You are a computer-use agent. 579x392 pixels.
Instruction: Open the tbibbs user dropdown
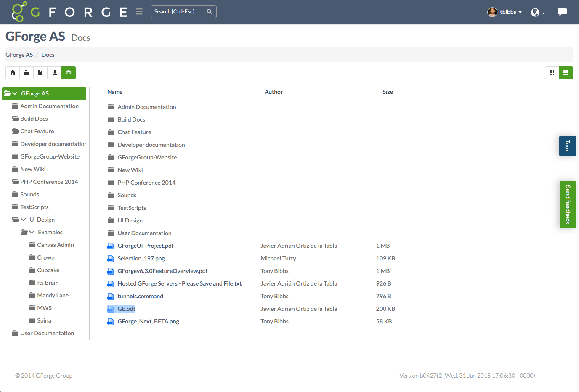pyautogui.click(x=505, y=12)
